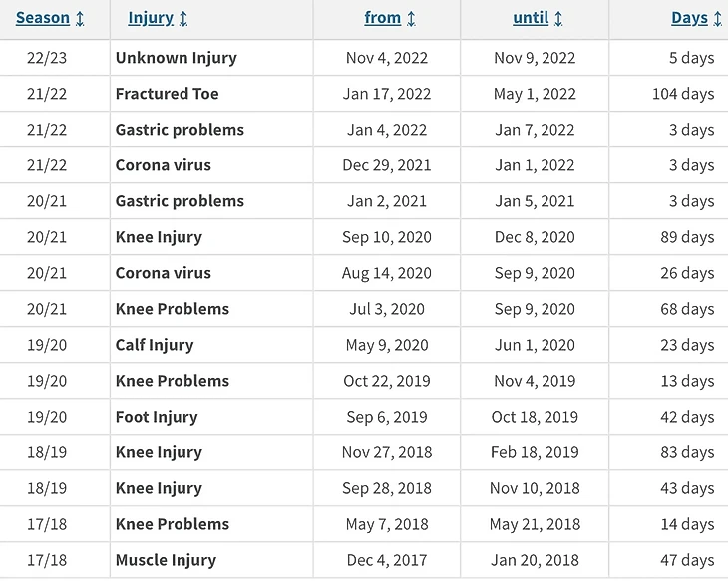
Task: Click the sort arrows icon beside Injury
Action: tap(183, 19)
